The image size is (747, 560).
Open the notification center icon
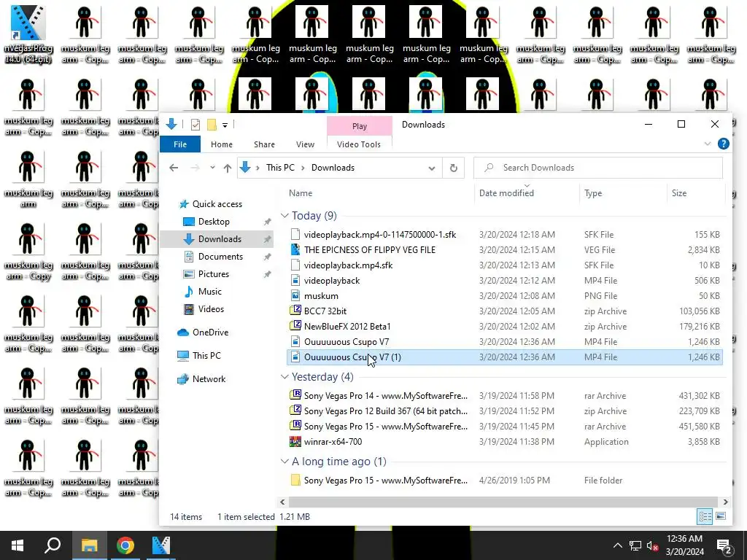(724, 545)
